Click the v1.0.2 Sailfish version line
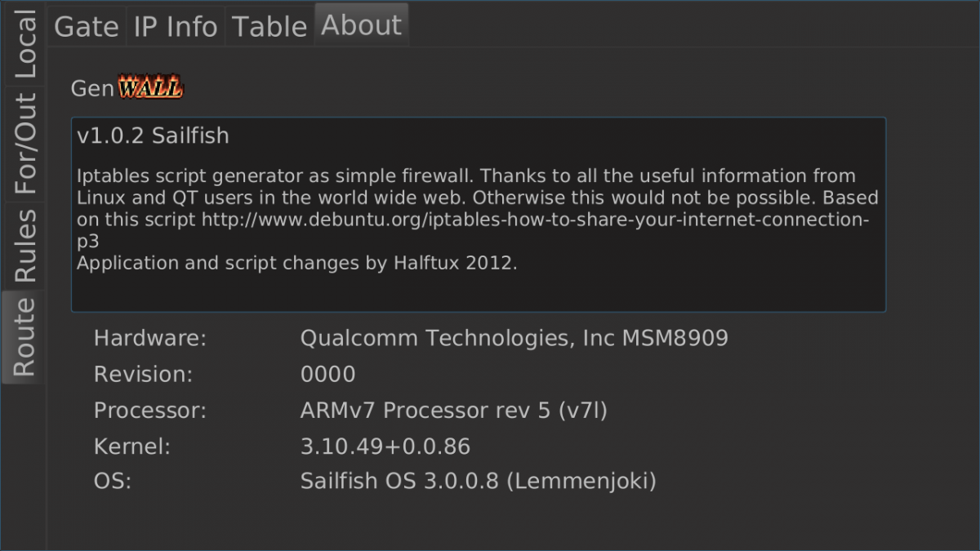Viewport: 980px width, 551px height. tap(153, 136)
